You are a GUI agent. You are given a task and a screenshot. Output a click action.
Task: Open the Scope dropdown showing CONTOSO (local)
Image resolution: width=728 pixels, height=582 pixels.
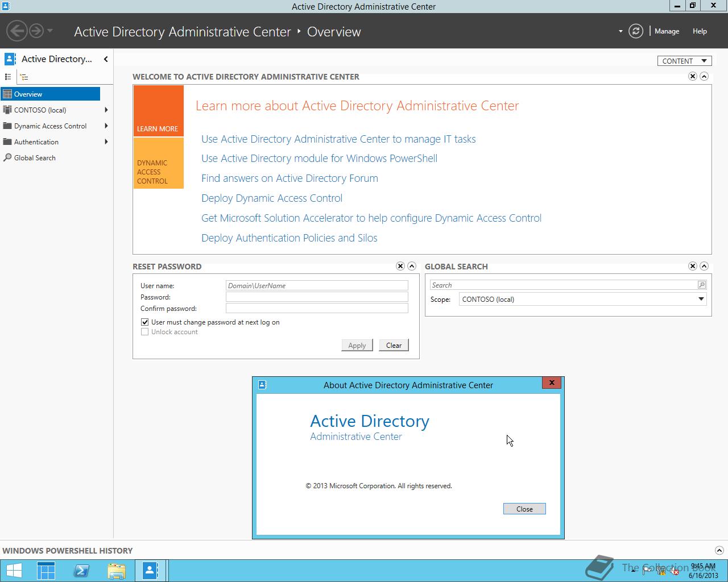point(583,299)
